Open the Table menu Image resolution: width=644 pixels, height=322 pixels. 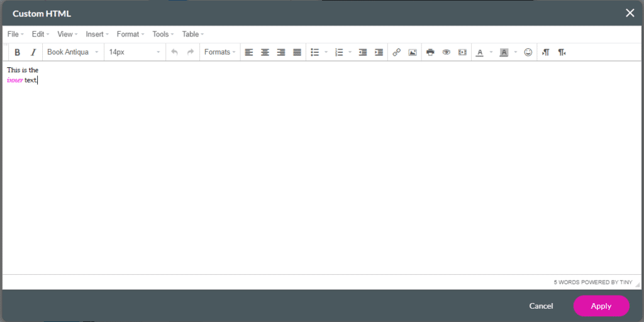pyautogui.click(x=192, y=34)
